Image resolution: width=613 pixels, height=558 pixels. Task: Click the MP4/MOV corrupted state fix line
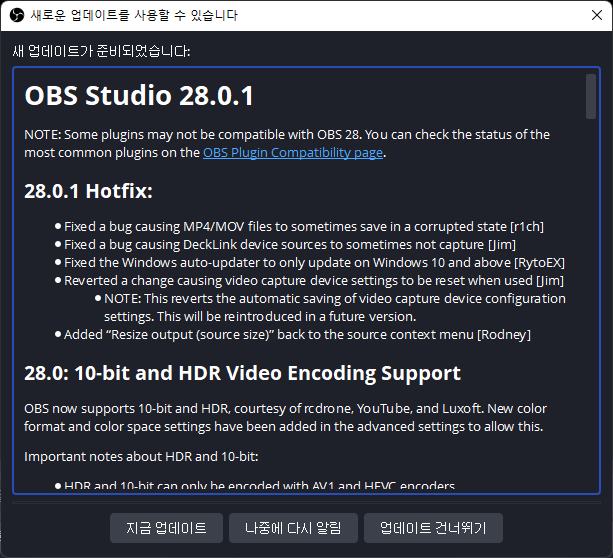pos(304,227)
